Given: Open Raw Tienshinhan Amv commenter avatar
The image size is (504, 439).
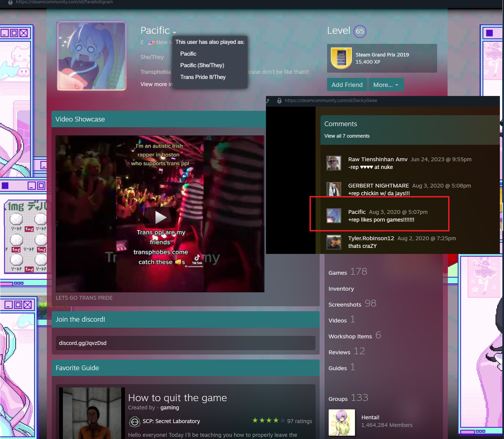Looking at the screenshot, I should point(334,163).
